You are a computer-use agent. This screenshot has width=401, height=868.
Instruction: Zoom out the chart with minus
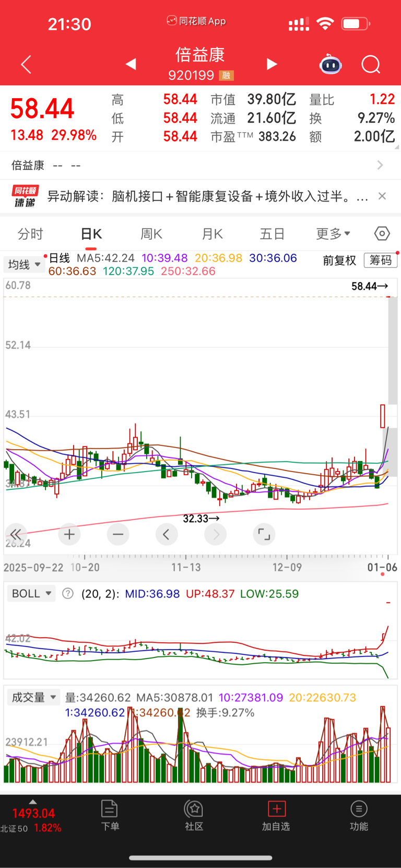[x=118, y=534]
